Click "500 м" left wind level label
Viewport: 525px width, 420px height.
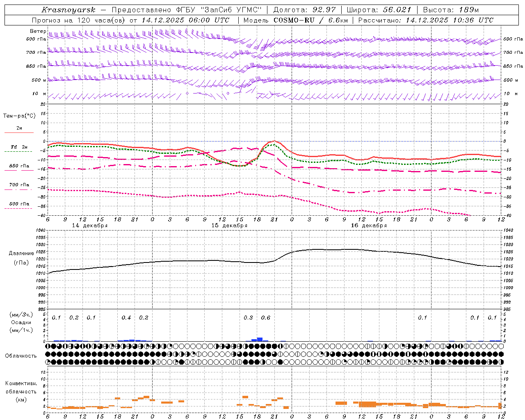click(39, 80)
